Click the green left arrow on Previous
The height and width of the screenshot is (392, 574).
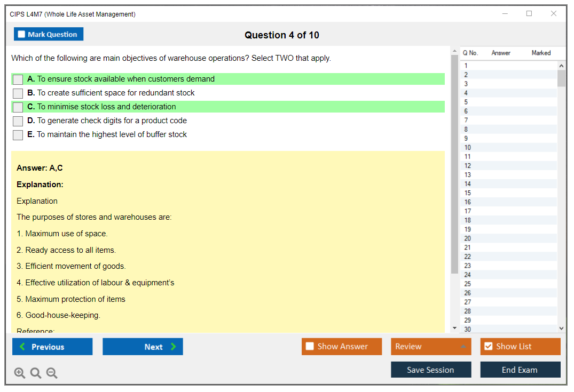coord(22,347)
